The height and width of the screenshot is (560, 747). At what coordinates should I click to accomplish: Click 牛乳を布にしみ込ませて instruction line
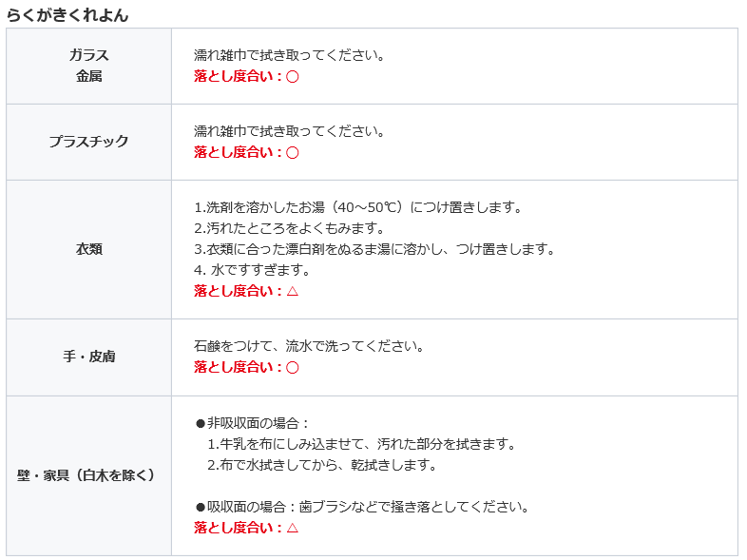point(361,444)
